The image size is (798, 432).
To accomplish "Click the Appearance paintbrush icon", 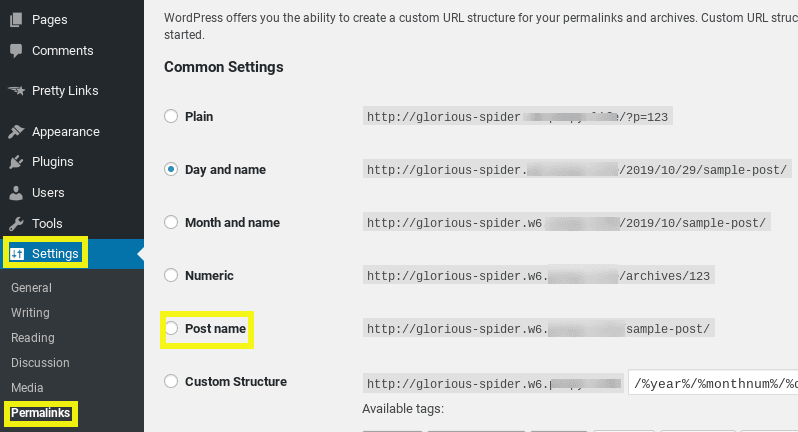I will (x=16, y=132).
